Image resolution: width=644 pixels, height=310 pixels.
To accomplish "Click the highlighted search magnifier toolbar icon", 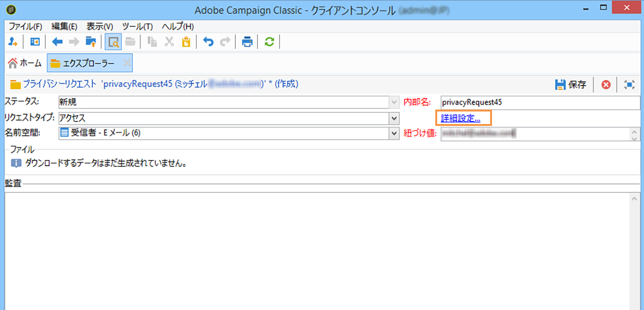I will point(114,42).
